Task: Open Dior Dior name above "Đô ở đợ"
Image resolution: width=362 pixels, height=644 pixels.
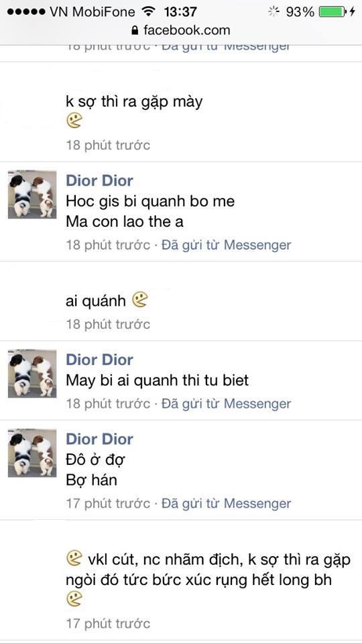Action: 100,439
